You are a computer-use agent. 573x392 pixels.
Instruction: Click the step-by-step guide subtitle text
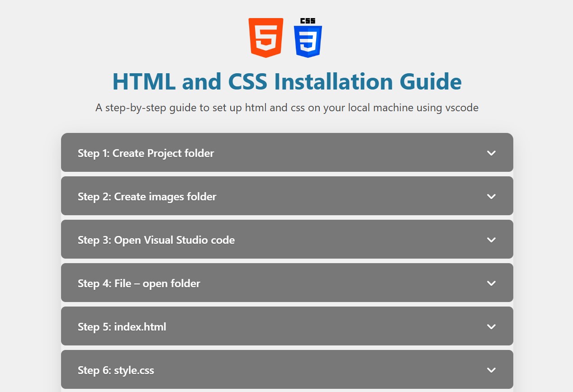pos(287,108)
